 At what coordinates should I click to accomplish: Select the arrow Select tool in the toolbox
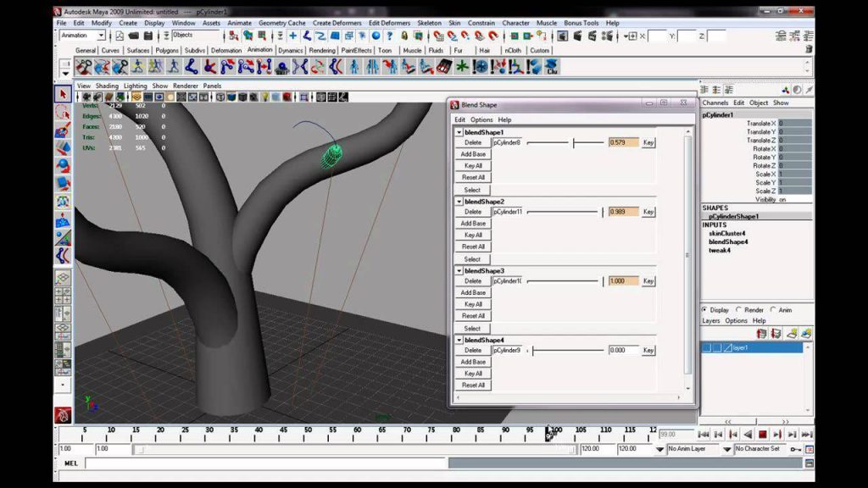pyautogui.click(x=63, y=95)
